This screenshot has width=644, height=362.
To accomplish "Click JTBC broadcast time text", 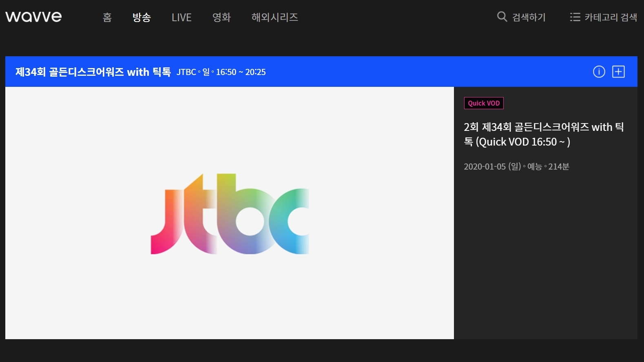I will pos(221,72).
